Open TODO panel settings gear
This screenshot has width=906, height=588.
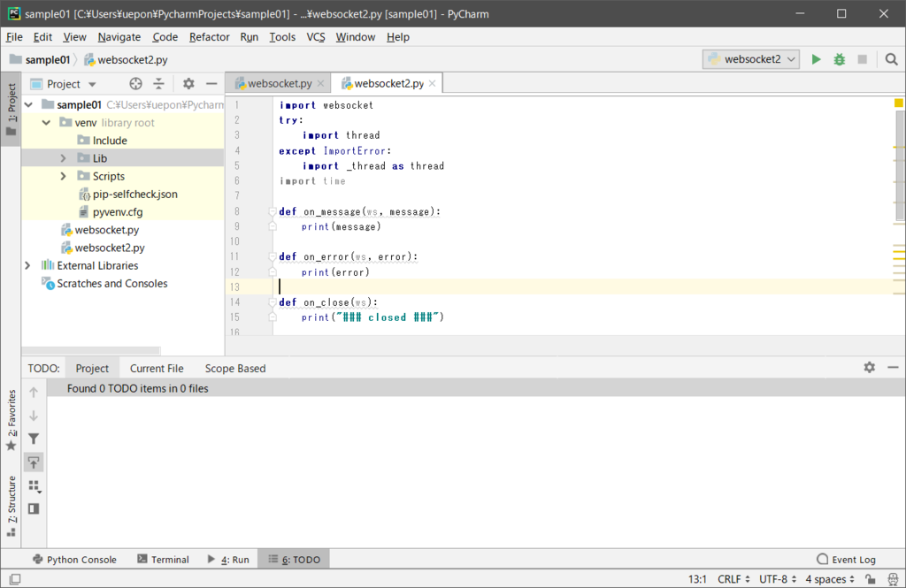tap(869, 368)
